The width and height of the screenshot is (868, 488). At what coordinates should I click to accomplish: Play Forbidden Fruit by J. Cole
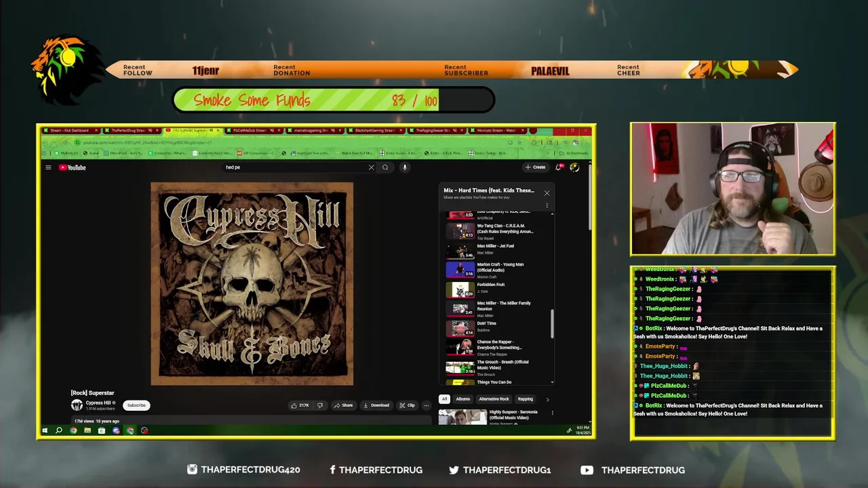click(x=498, y=289)
